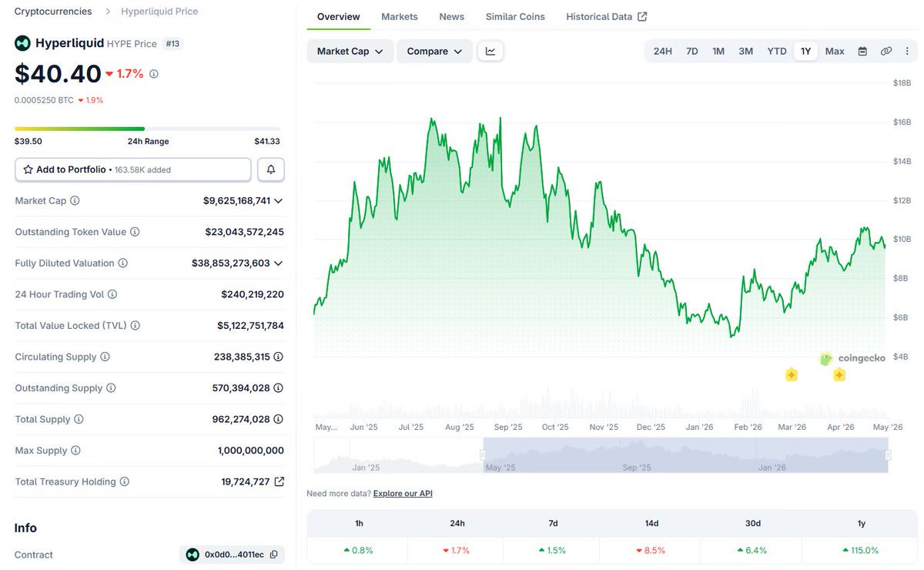Click the $40.40 price text

click(x=58, y=74)
